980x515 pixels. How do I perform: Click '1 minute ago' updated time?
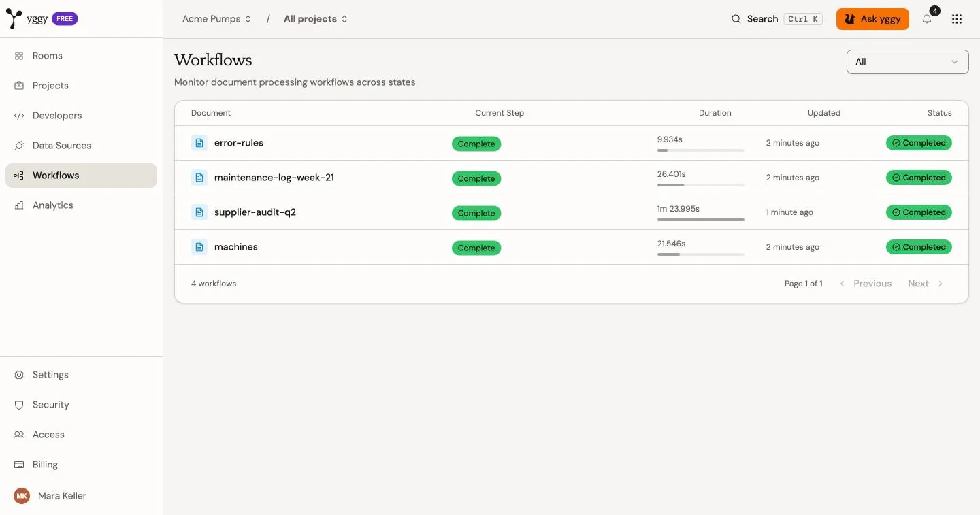[x=789, y=212]
